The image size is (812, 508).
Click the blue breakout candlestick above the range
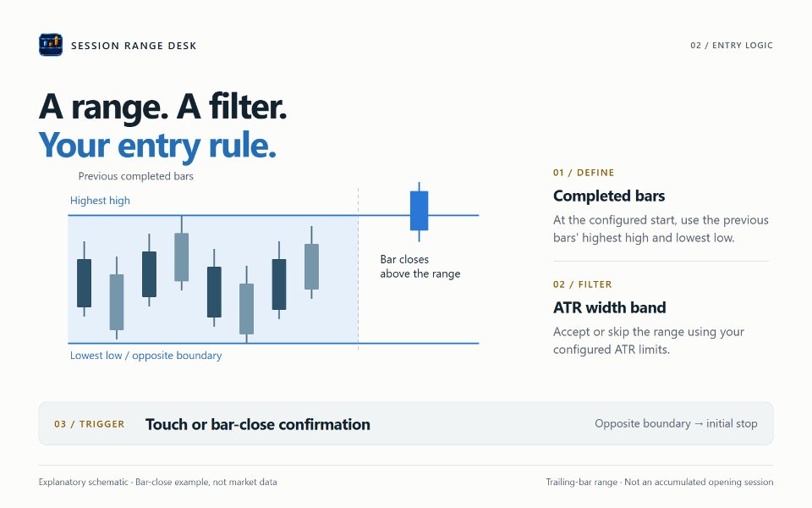(x=419, y=212)
